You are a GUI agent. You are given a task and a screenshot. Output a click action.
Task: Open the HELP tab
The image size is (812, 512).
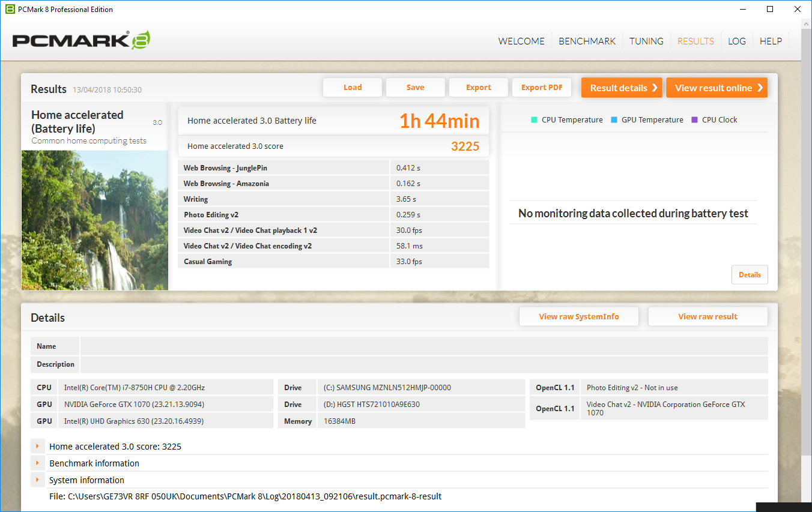click(771, 41)
